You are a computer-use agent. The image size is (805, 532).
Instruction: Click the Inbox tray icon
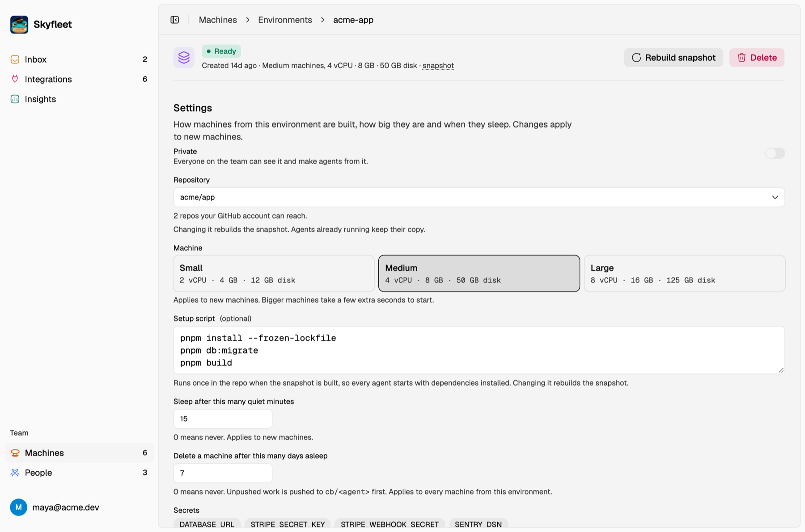point(15,59)
